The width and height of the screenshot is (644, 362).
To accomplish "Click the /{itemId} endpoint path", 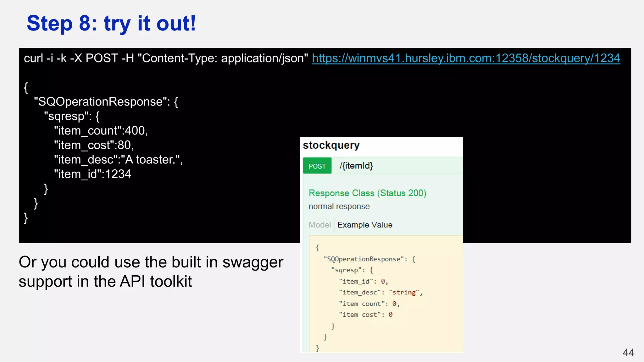I will click(x=356, y=166).
